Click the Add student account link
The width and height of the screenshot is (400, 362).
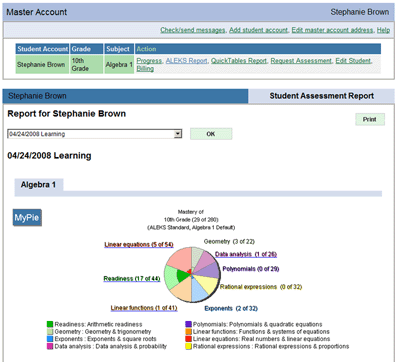coord(258,30)
